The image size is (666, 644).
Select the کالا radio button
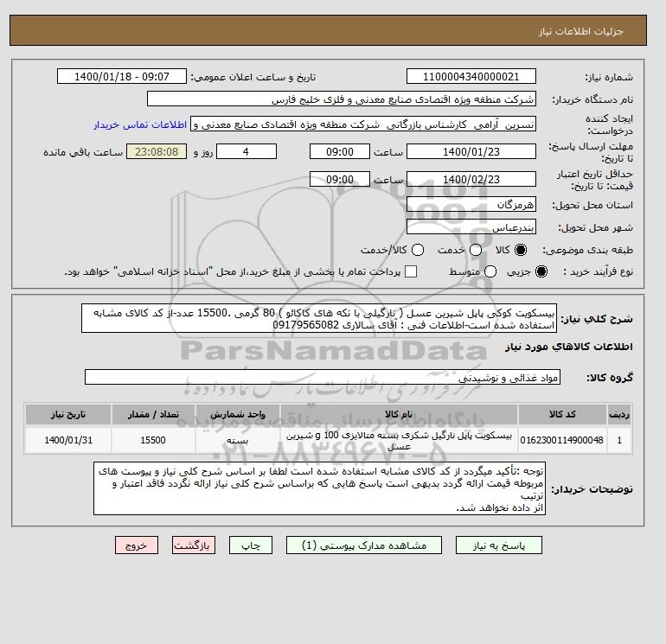(521, 250)
